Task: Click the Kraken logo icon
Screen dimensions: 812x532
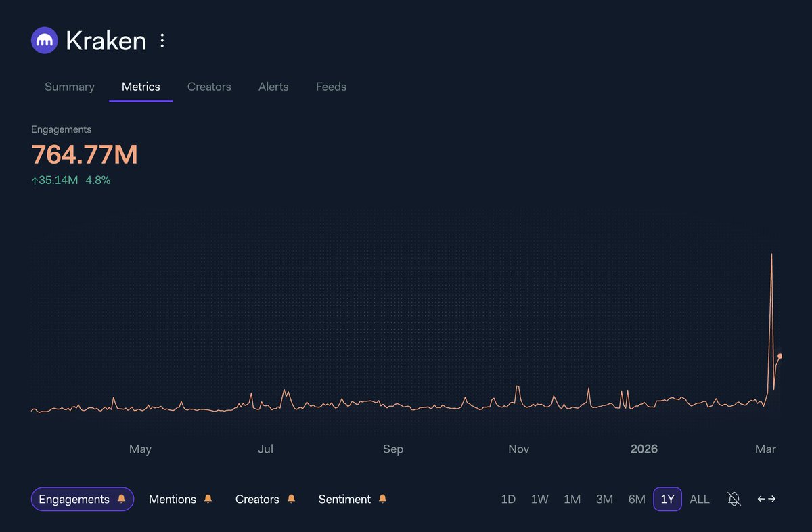Action: 44,40
